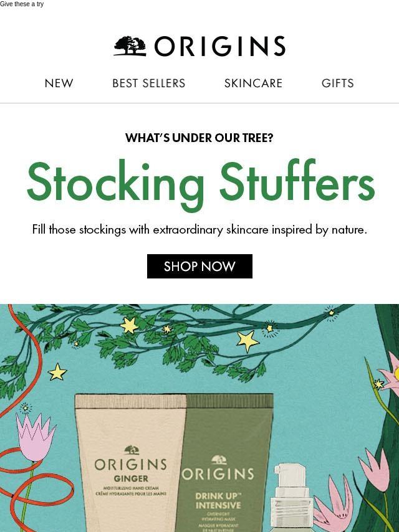This screenshot has height=532, width=399.
Task: Click the Drink Up Intensive mask tube
Action: point(226,463)
